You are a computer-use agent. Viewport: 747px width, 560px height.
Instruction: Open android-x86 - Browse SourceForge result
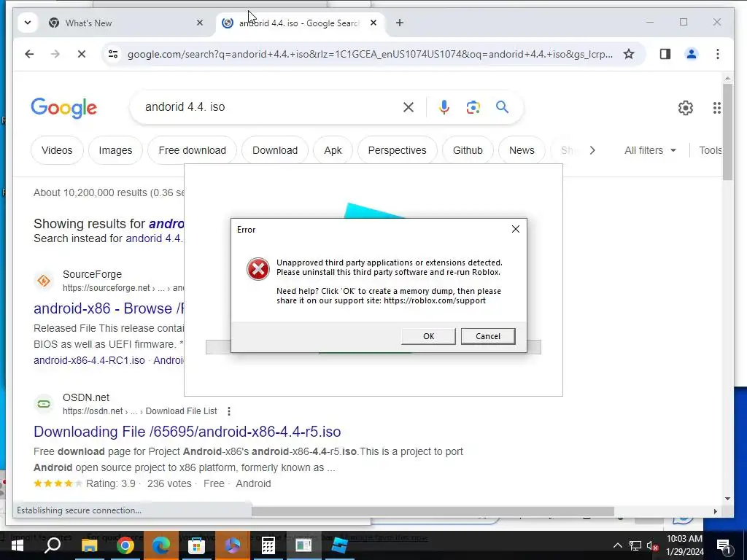click(109, 308)
